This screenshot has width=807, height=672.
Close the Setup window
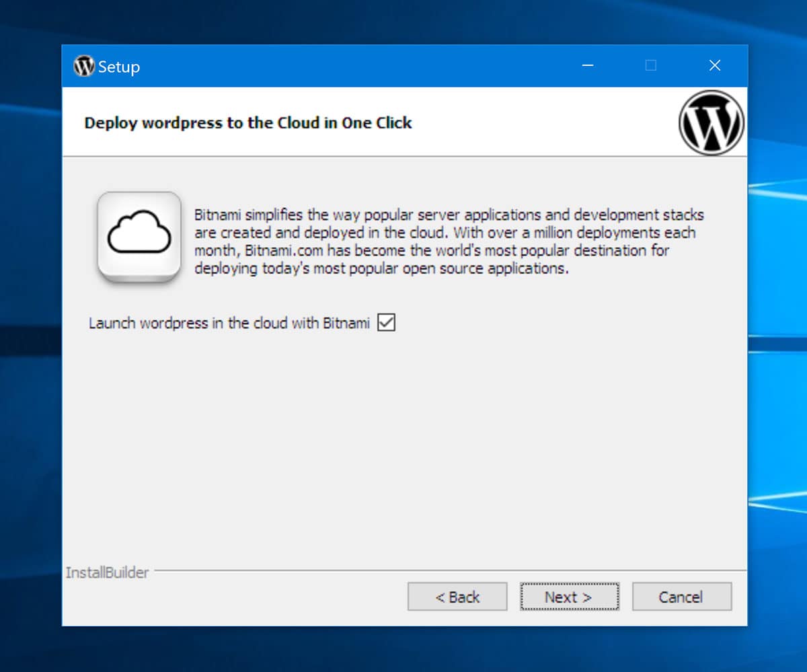click(x=715, y=66)
